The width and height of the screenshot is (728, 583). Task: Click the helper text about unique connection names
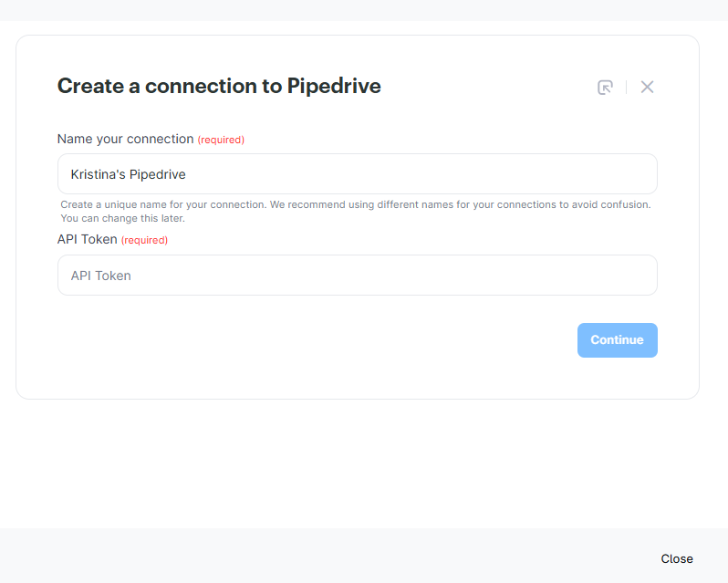(x=355, y=204)
